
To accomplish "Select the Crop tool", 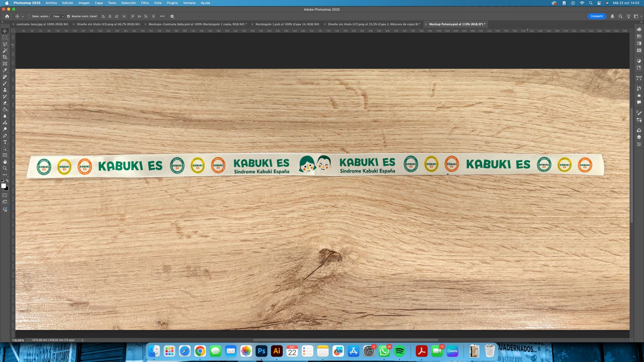I will 5,57.
